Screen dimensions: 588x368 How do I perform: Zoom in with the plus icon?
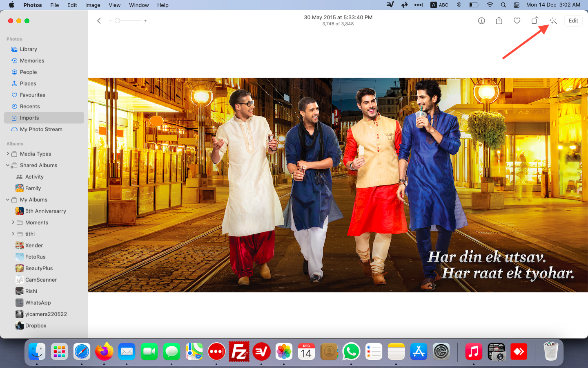(145, 21)
